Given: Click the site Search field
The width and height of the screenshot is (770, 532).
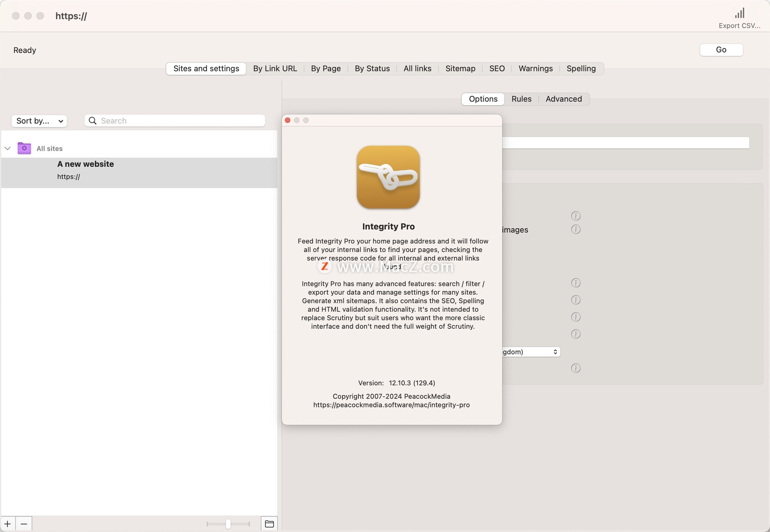Looking at the screenshot, I should (175, 121).
